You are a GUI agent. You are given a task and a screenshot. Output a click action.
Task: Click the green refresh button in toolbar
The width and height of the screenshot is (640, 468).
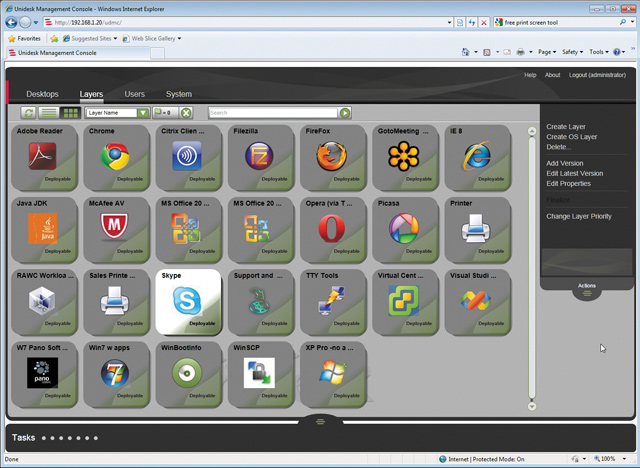pos(28,113)
